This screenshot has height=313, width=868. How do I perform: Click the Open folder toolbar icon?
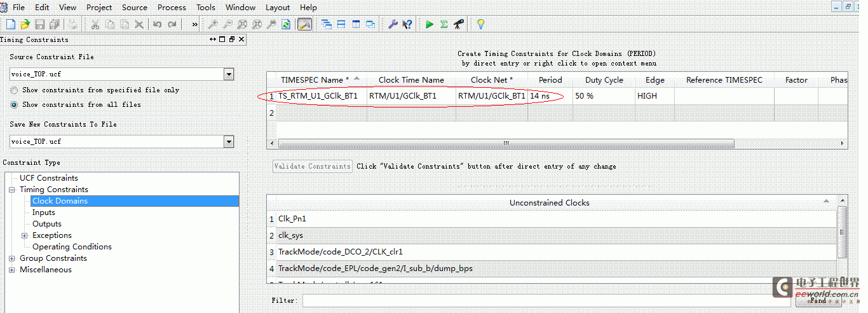tap(25, 24)
